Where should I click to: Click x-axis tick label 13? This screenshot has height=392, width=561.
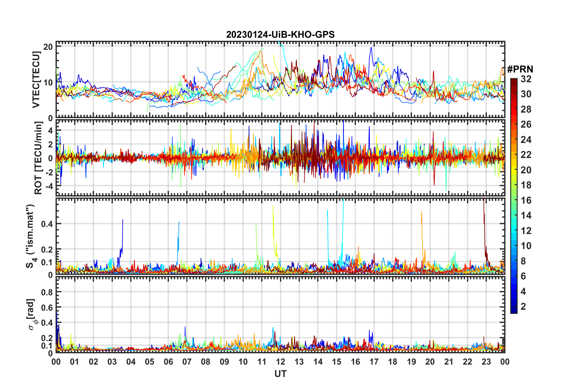tap(299, 362)
